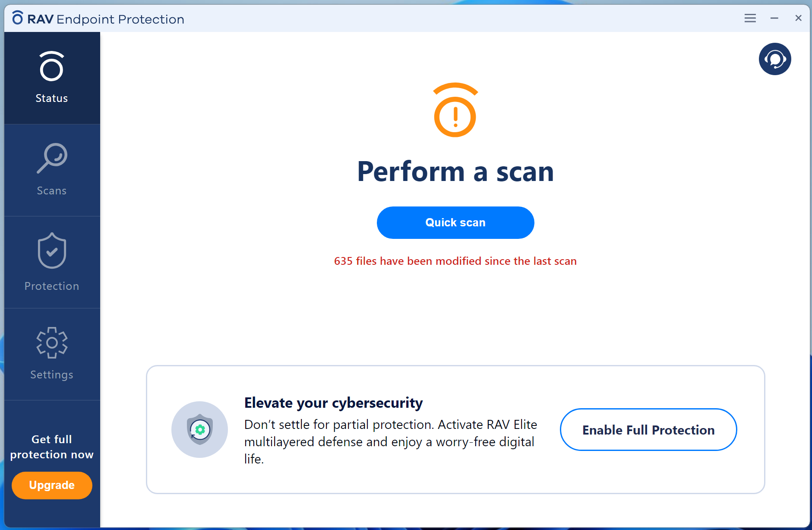The height and width of the screenshot is (530, 812).
Task: Select the Status sidebar icon
Action: [51, 67]
